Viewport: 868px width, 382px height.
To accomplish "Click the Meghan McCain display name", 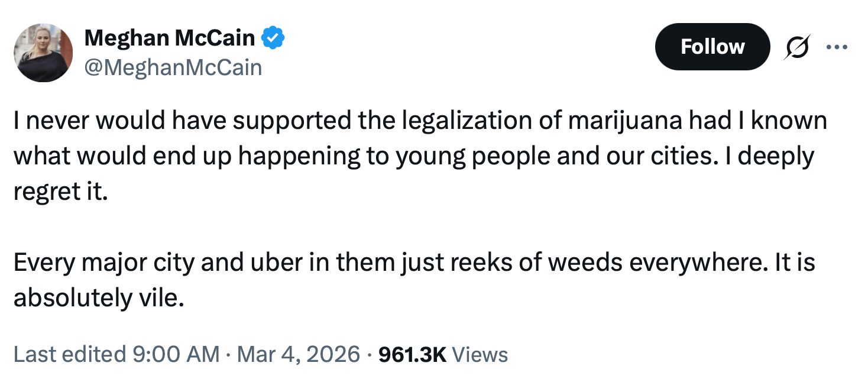I will tap(170, 38).
